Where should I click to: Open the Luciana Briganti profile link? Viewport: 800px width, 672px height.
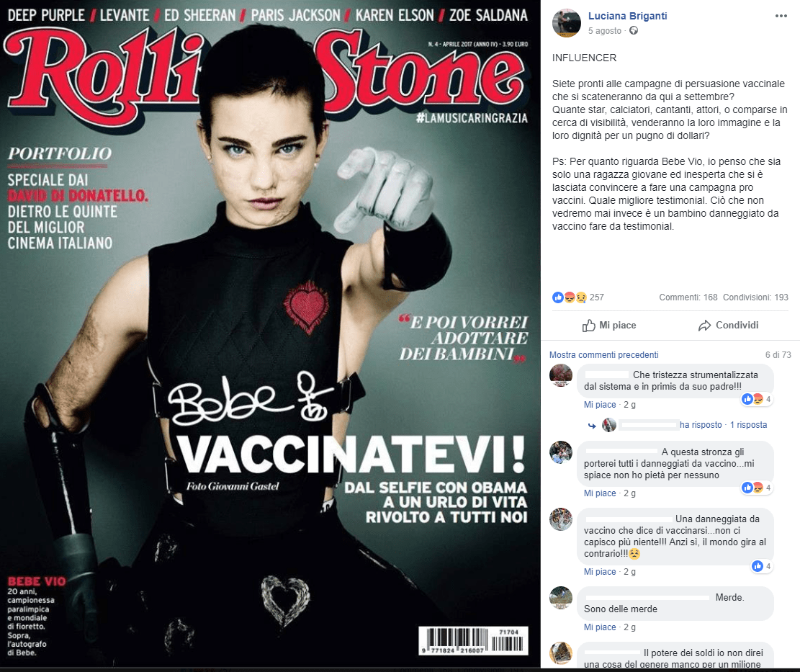(628, 16)
